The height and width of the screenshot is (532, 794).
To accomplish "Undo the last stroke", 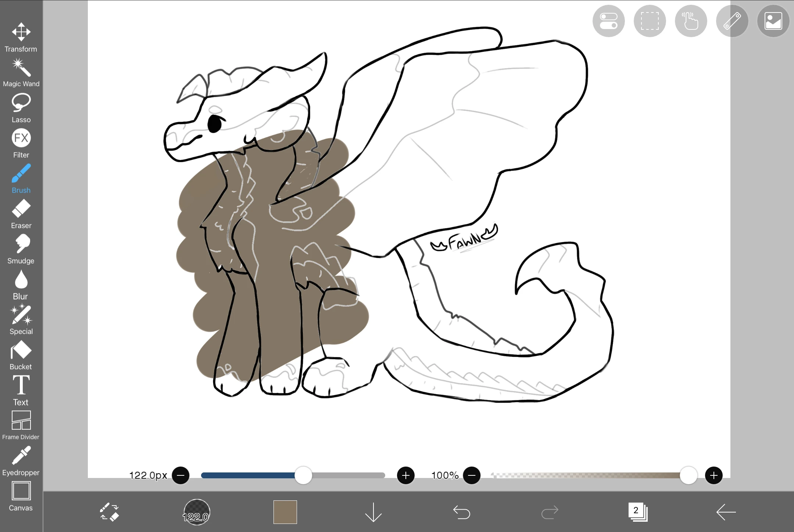I will click(x=461, y=512).
